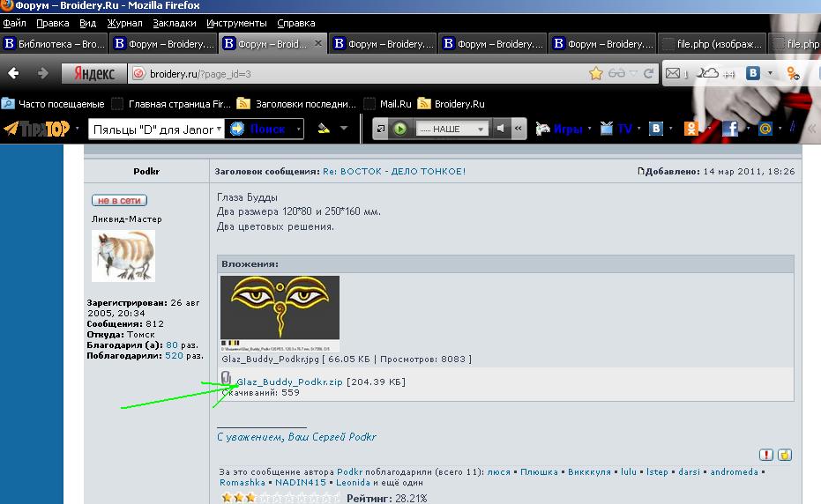Reload the page with the refresh icon
821x504 pixels.
648,73
